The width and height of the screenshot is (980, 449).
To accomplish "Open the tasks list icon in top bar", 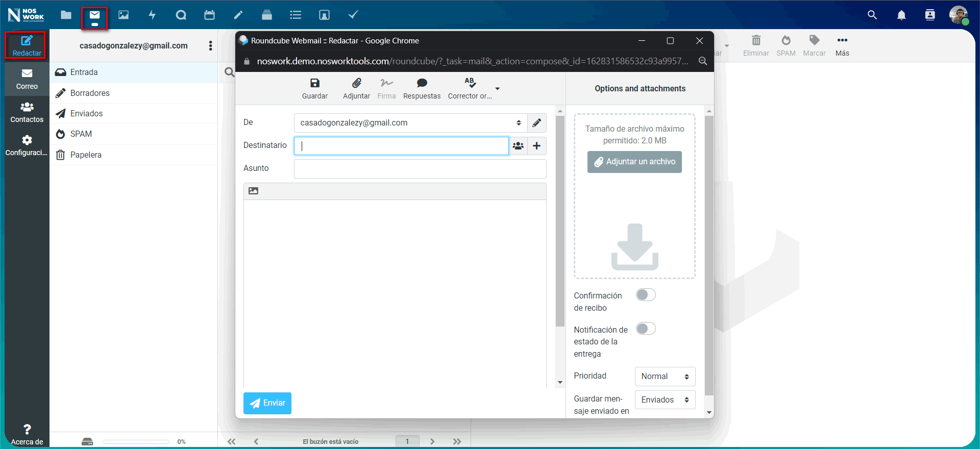I will [x=296, y=15].
